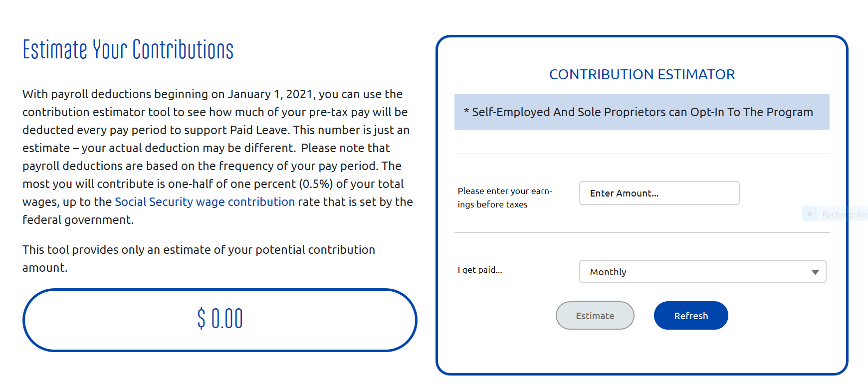Viewport: 868px width, 387px height.
Task: Click the asterisk in the Self-Employed notice
Action: click(x=466, y=112)
